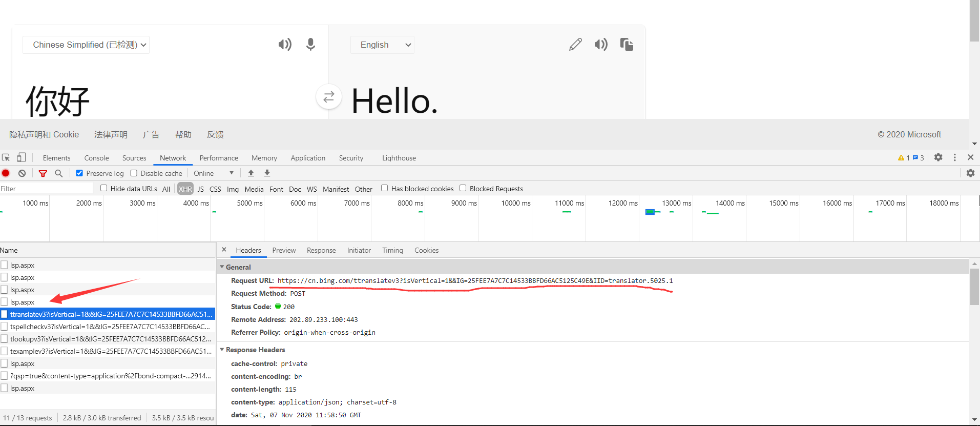This screenshot has width=980, height=426.
Task: Open network settings gear icon
Action: point(970,173)
